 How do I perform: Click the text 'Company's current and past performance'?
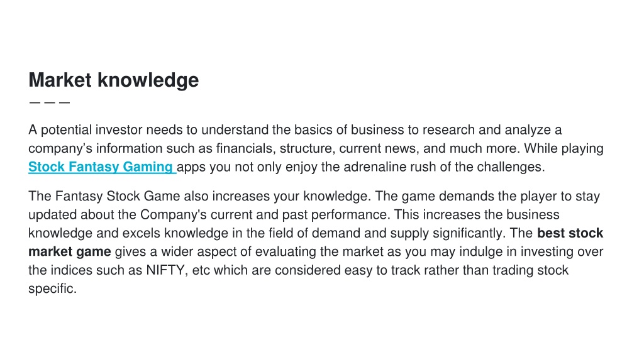pyautogui.click(x=264, y=215)
